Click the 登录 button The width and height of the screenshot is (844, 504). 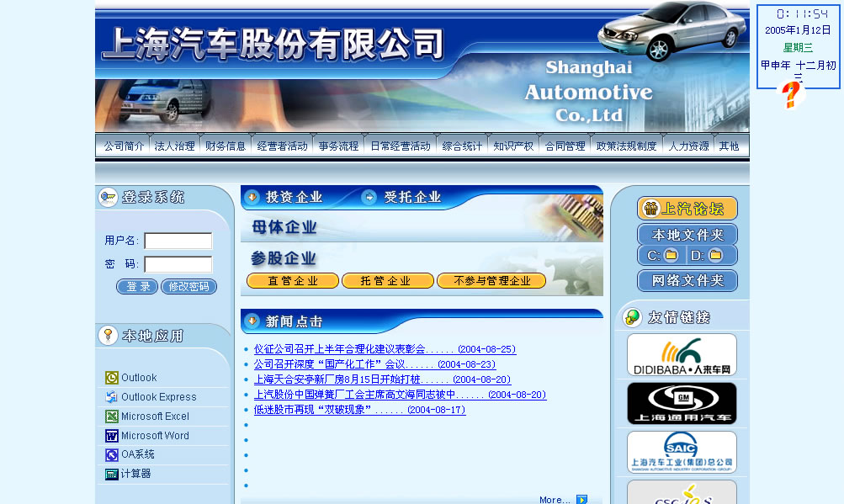coord(137,286)
